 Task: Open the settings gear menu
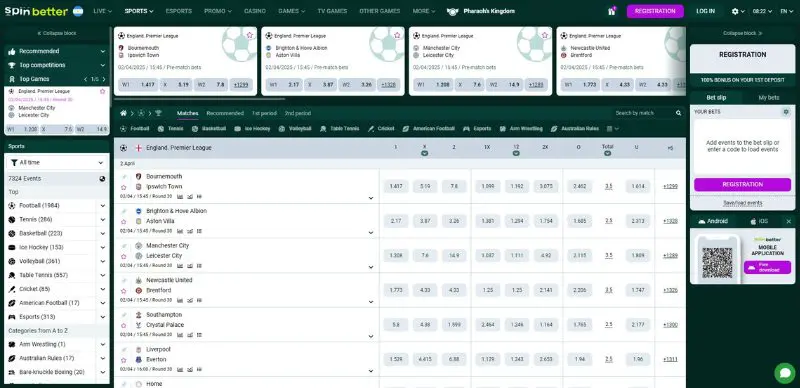[x=738, y=11]
